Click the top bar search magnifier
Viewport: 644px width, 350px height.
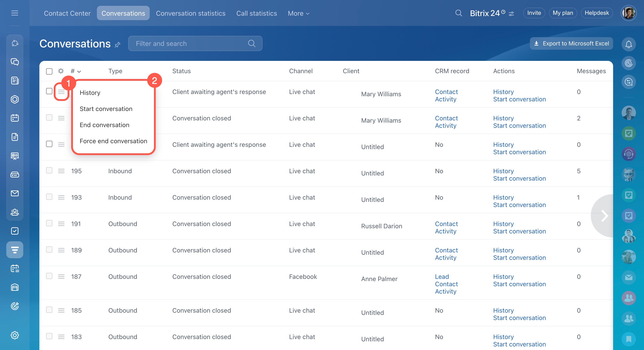pyautogui.click(x=458, y=13)
